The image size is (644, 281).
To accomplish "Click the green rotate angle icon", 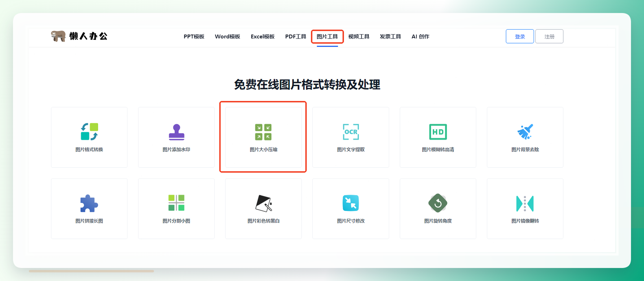I will 438,203.
